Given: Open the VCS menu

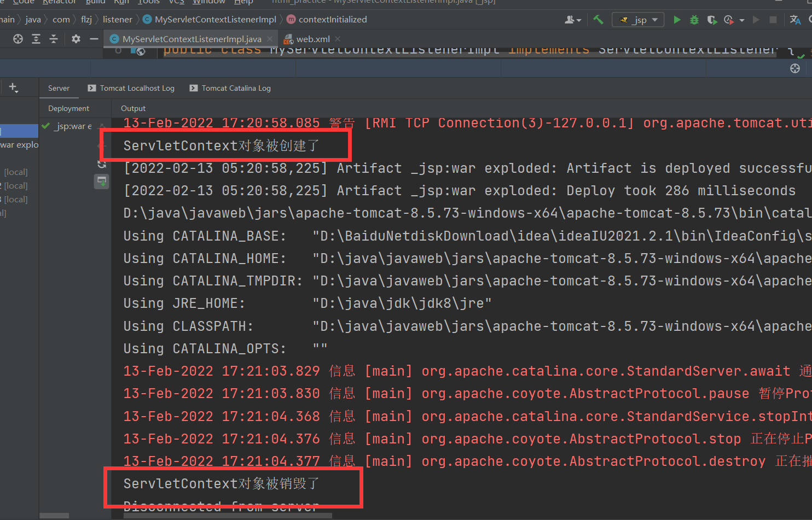Looking at the screenshot, I should coord(176,2).
